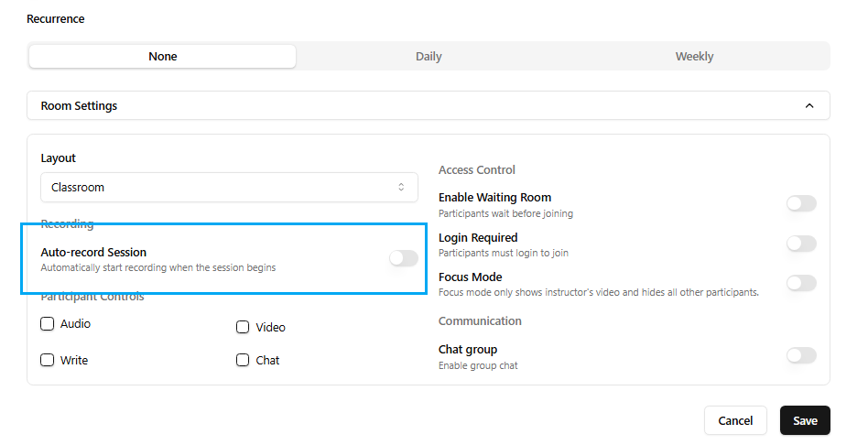Click the Video checkbox label text
This screenshot has width=868, height=445.
(x=271, y=328)
